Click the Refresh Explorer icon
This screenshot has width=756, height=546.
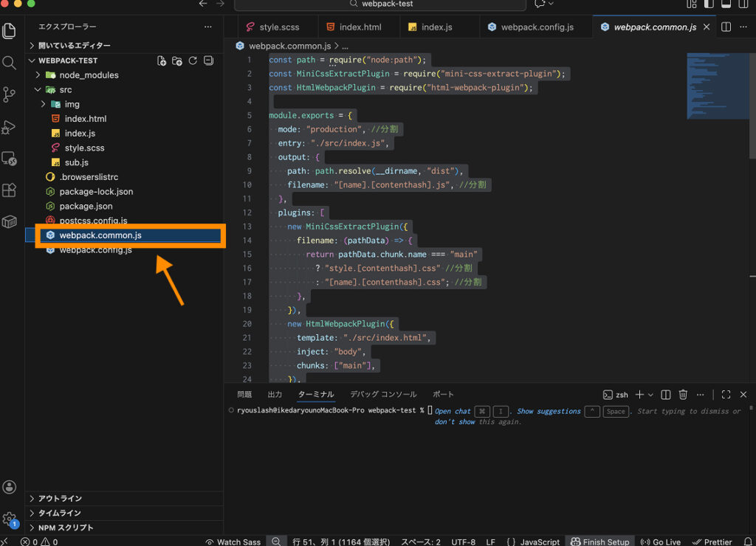tap(193, 61)
